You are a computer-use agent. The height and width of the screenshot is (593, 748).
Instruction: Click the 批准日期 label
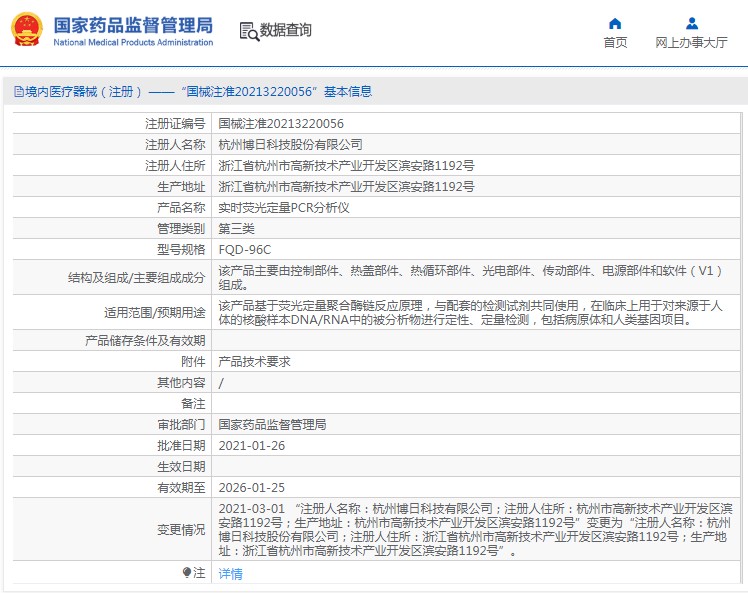181,446
